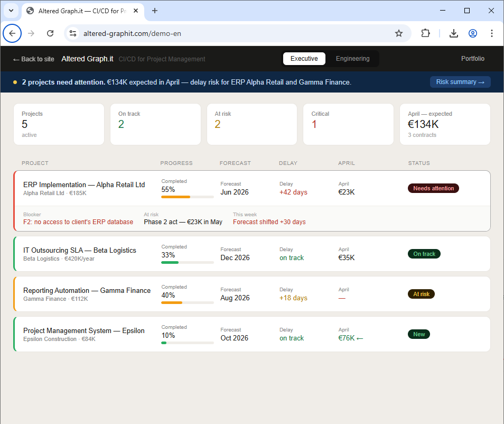The height and width of the screenshot is (424, 504).
Task: Switch to the Executive view
Action: (x=304, y=59)
